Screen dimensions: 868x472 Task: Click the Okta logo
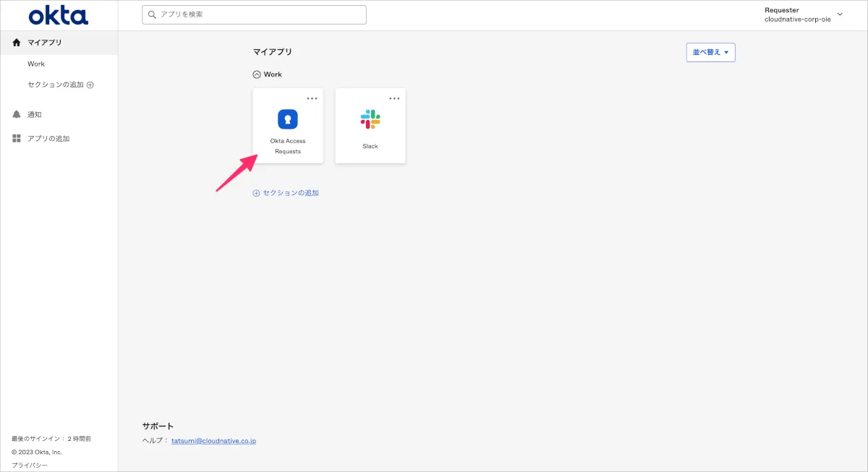[x=59, y=15]
